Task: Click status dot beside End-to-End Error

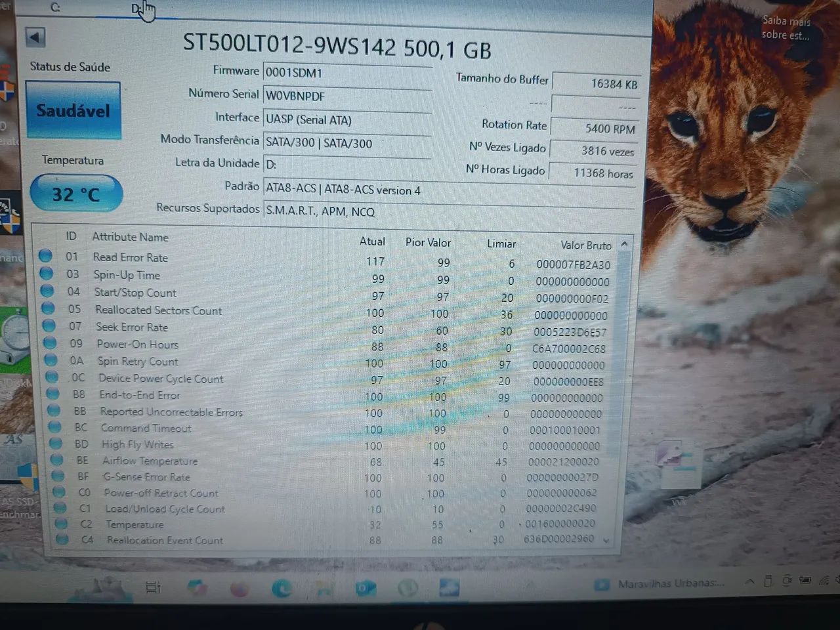Action: coord(52,393)
